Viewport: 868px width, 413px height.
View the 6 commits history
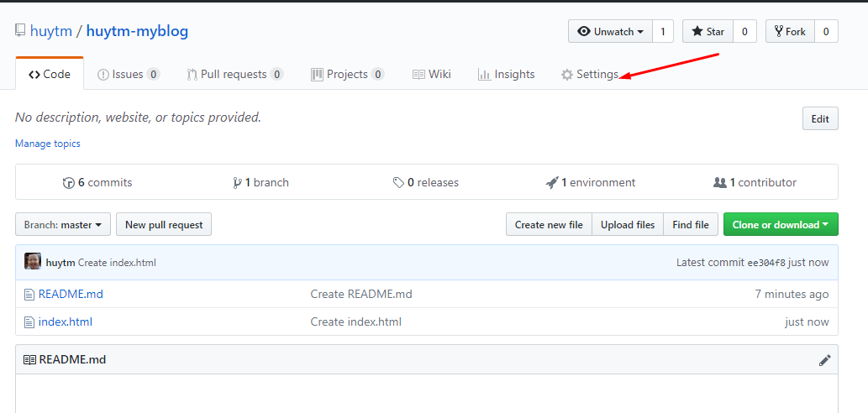tap(97, 182)
